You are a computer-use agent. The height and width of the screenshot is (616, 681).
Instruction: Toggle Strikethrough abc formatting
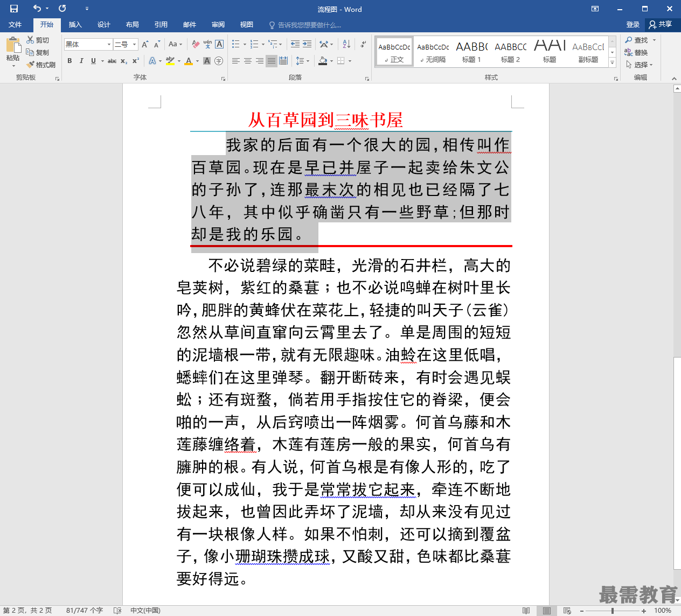click(x=112, y=61)
